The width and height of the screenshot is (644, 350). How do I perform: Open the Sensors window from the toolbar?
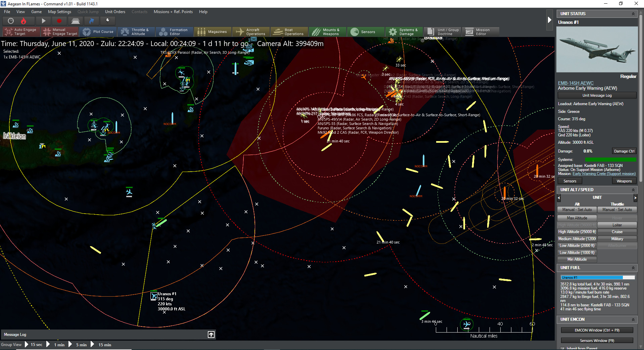(365, 32)
